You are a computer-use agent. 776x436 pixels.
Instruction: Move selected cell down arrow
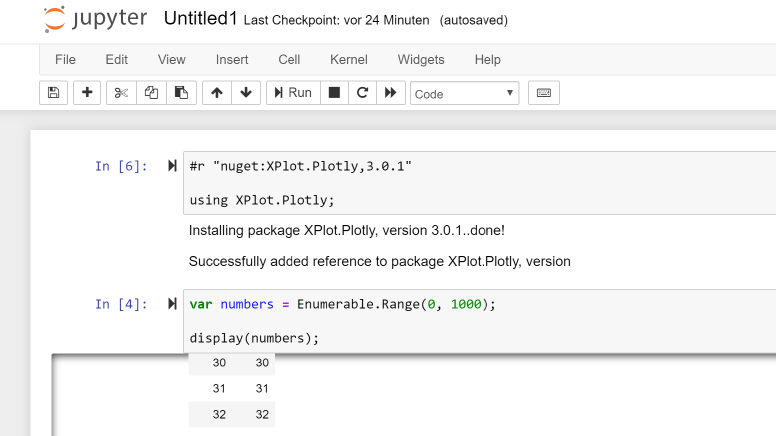[246, 93]
